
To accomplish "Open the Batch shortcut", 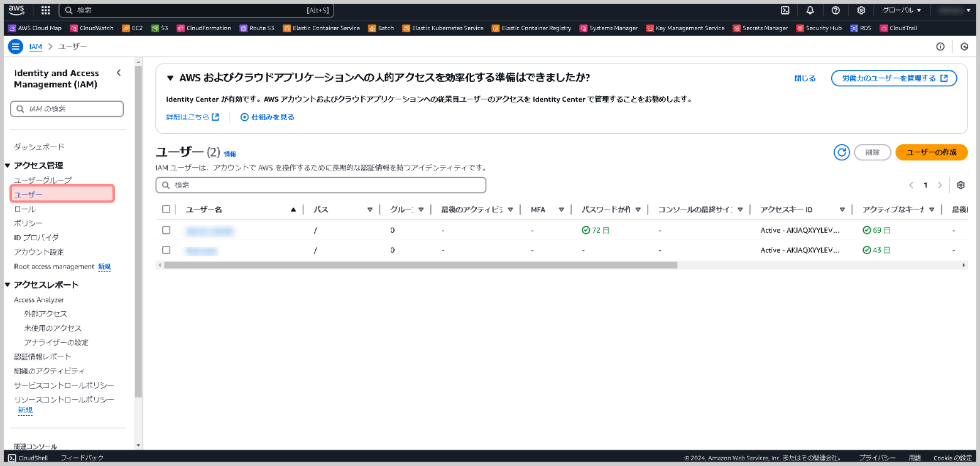I will click(x=381, y=28).
